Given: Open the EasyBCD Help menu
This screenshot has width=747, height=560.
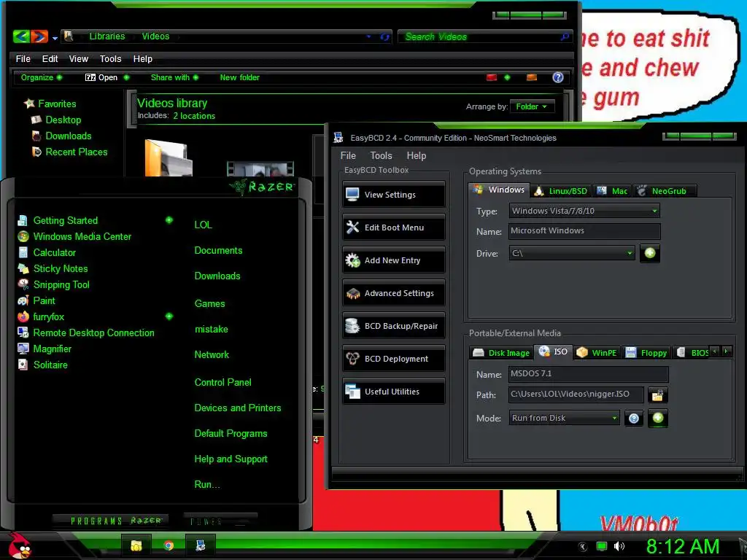Looking at the screenshot, I should 417,156.
